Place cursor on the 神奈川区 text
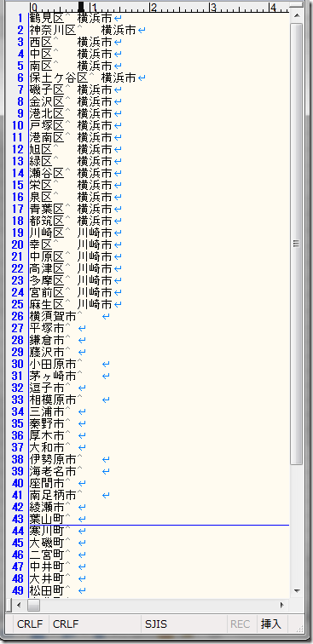 [53, 30]
